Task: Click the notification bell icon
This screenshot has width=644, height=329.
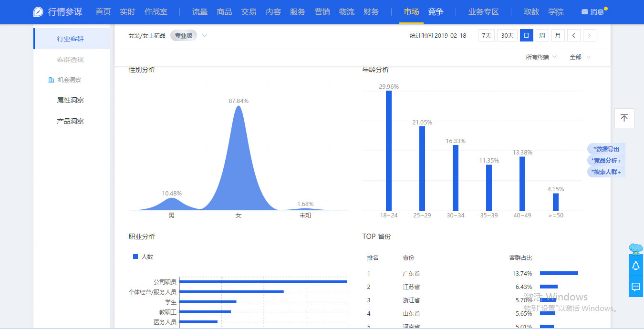Action: click(635, 266)
